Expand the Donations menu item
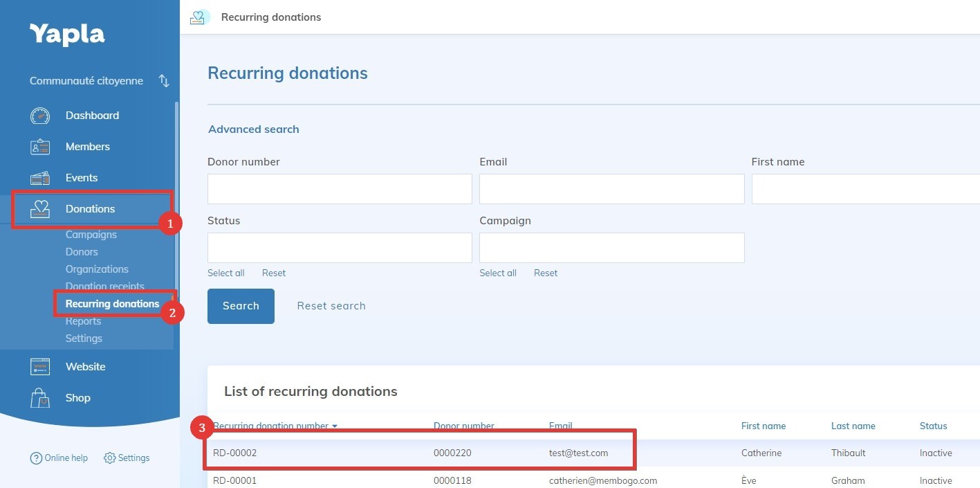This screenshot has height=488, width=980. click(x=90, y=209)
